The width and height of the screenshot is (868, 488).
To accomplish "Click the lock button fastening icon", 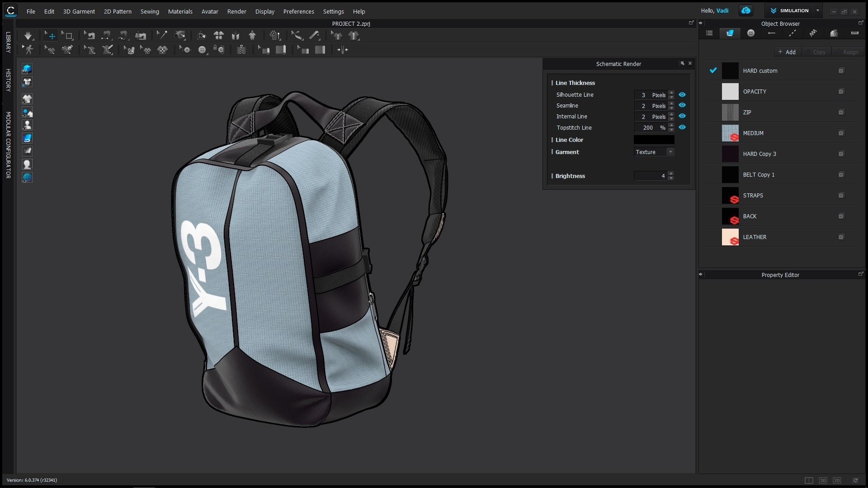I will (219, 50).
